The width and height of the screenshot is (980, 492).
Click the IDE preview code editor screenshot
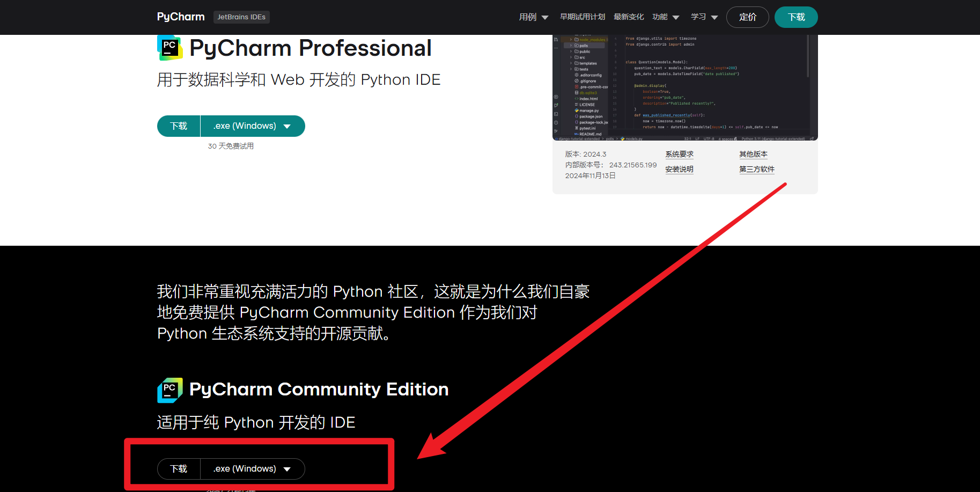click(685, 87)
